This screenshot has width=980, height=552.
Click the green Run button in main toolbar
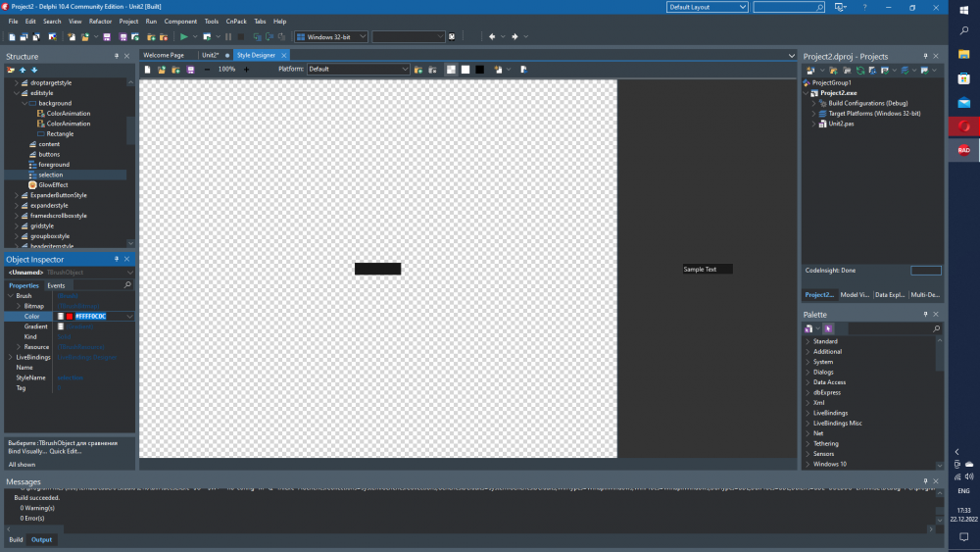[184, 37]
